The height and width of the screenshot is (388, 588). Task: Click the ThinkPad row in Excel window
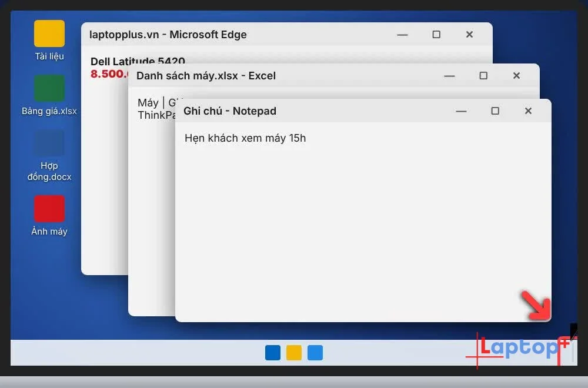click(156, 115)
